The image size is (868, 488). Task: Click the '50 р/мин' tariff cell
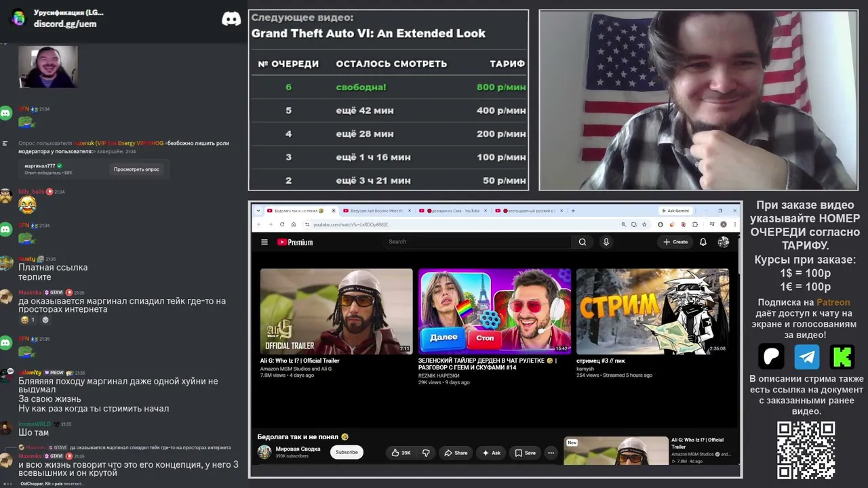click(x=504, y=181)
